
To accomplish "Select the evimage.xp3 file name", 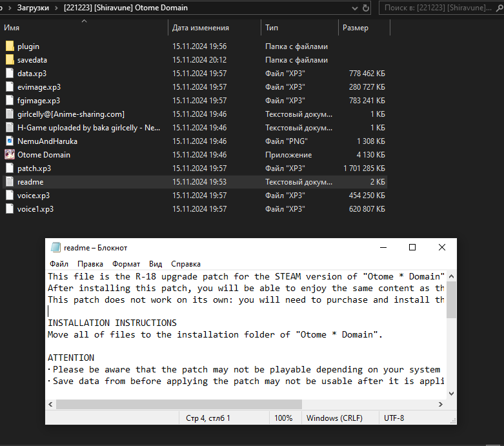I will coord(39,87).
